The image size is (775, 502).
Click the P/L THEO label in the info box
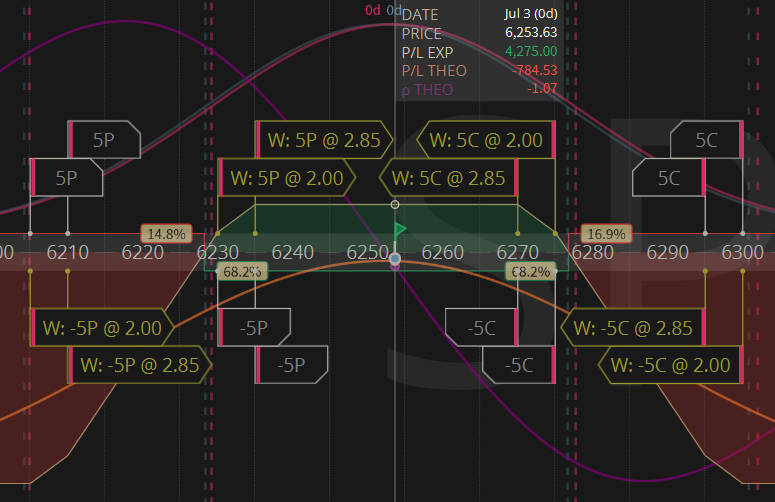click(x=434, y=71)
